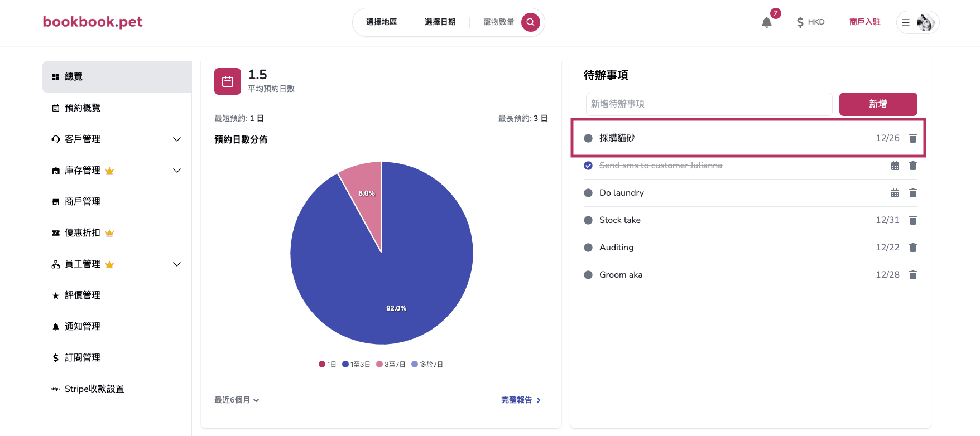980x436 pixels.
Task: Click the user profile avatar
Action: pyautogui.click(x=925, y=22)
